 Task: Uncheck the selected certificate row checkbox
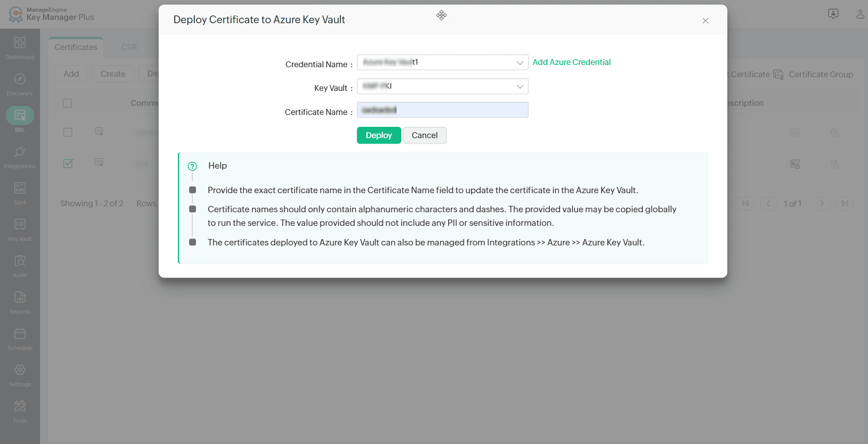(x=68, y=163)
